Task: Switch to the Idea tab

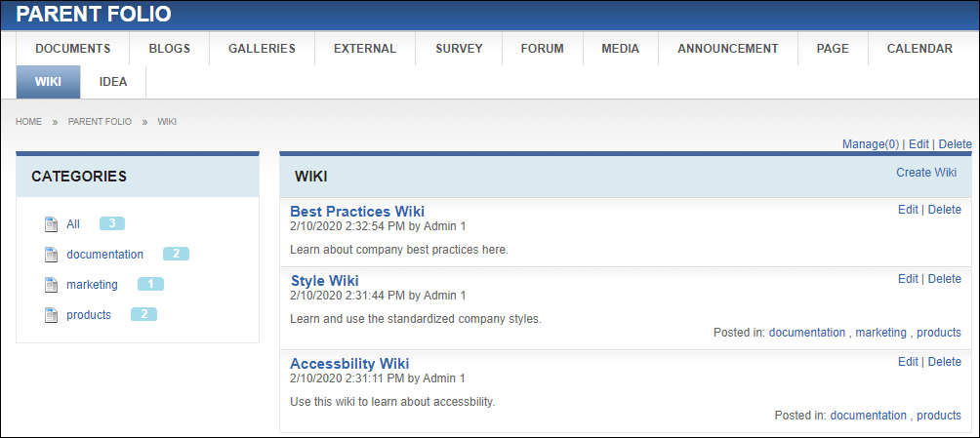Action: coord(113,82)
